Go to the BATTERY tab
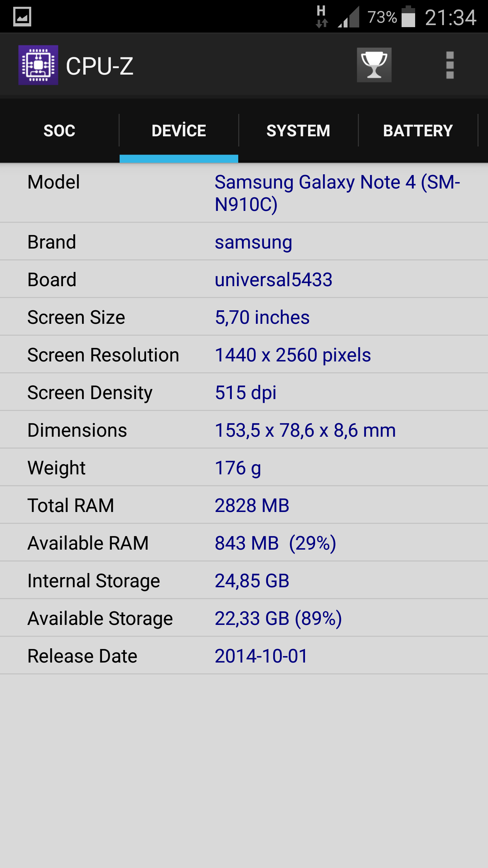Image resolution: width=488 pixels, height=868 pixels. click(418, 131)
